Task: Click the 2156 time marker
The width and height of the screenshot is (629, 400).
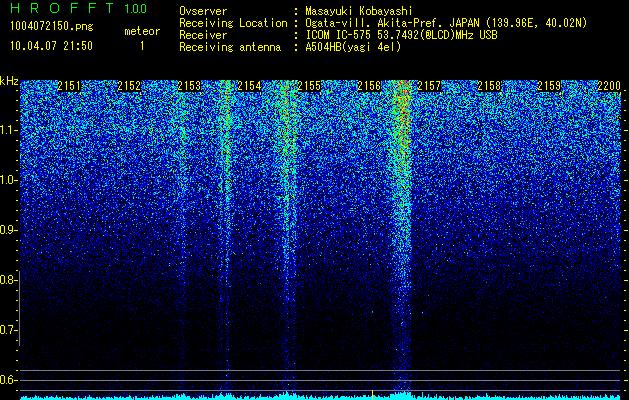Action: [x=369, y=86]
